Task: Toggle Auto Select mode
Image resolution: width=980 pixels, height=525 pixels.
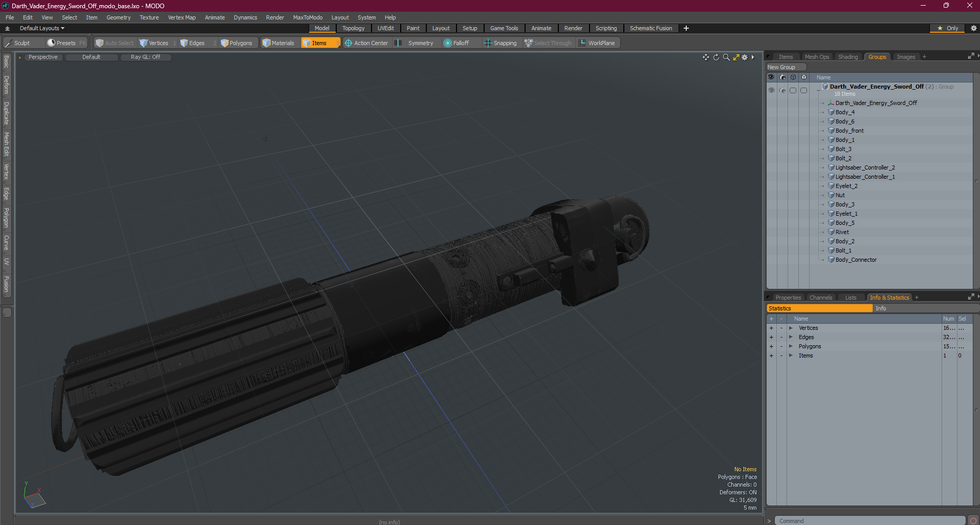Action: [115, 43]
